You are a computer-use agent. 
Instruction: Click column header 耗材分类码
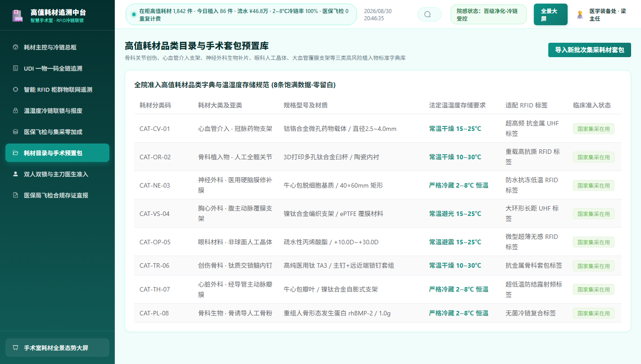click(155, 105)
